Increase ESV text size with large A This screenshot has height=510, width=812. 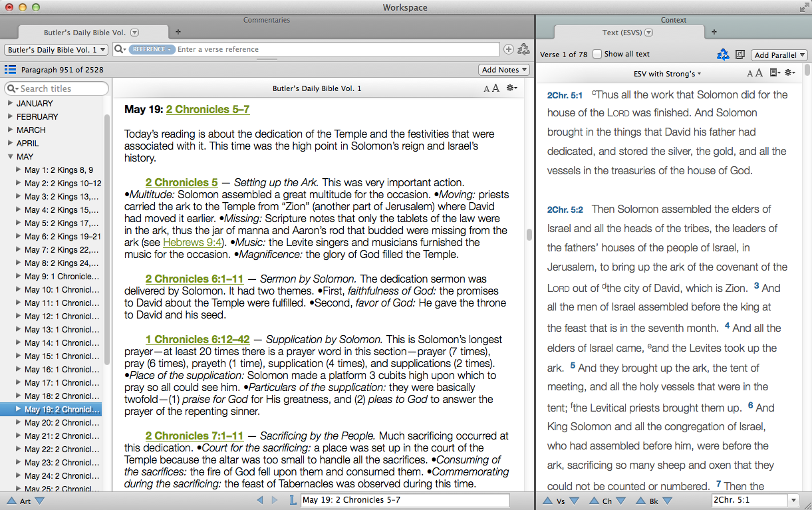tap(759, 73)
